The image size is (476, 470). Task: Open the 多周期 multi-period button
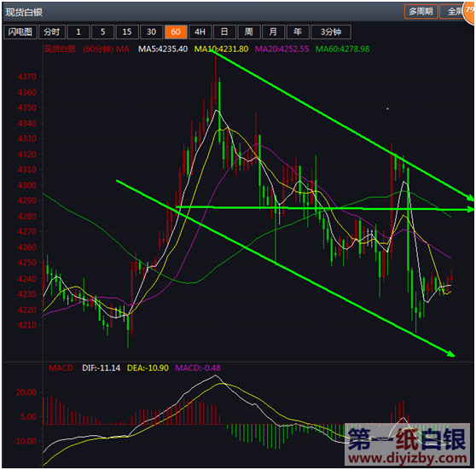(x=421, y=12)
